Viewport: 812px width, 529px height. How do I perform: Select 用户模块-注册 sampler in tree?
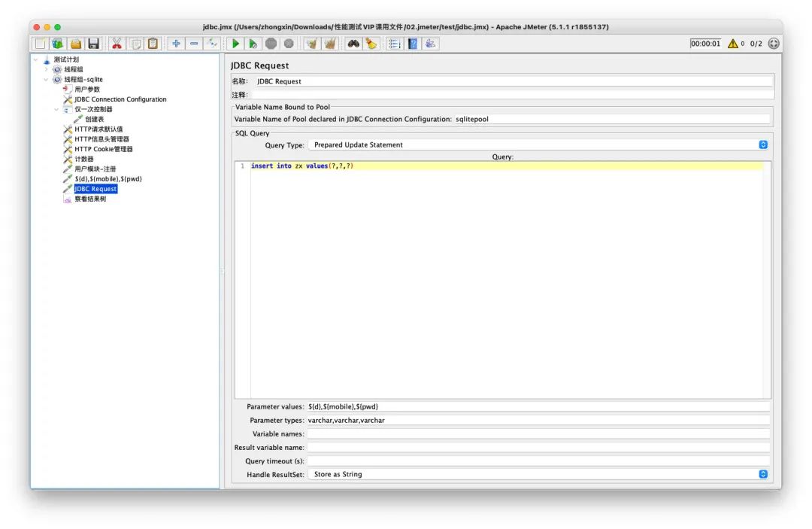point(95,169)
